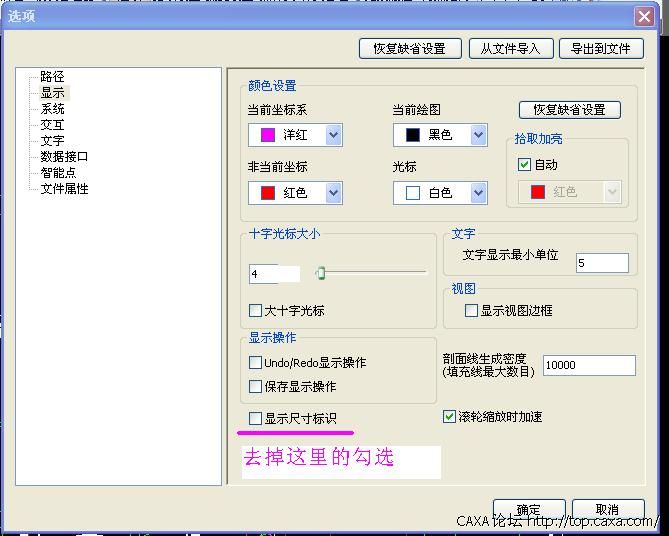Select 文件属性 in the options tree
The height and width of the screenshot is (536, 669).
click(x=64, y=189)
